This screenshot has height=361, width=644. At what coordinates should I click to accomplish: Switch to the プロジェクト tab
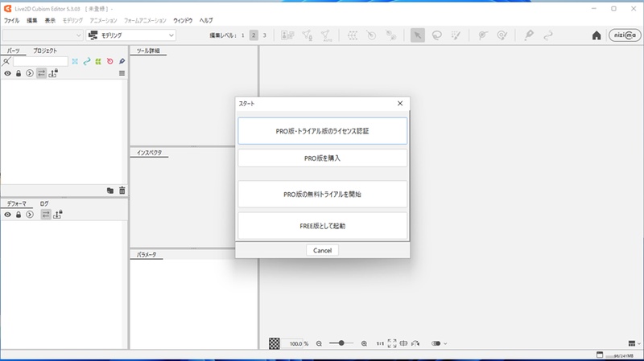[x=45, y=51]
